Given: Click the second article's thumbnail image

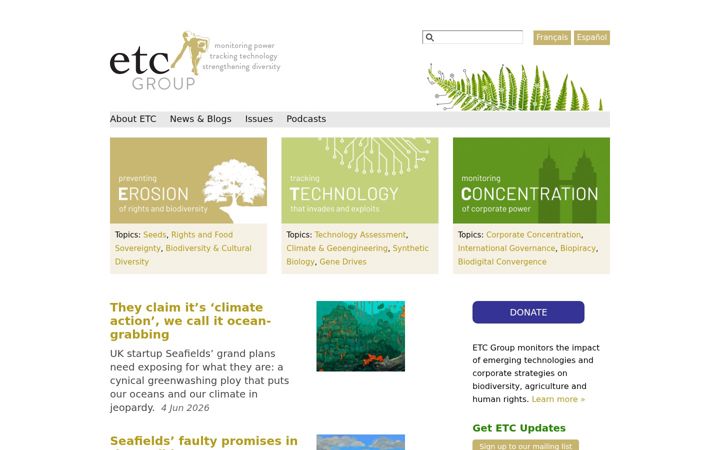Looking at the screenshot, I should click(360, 442).
